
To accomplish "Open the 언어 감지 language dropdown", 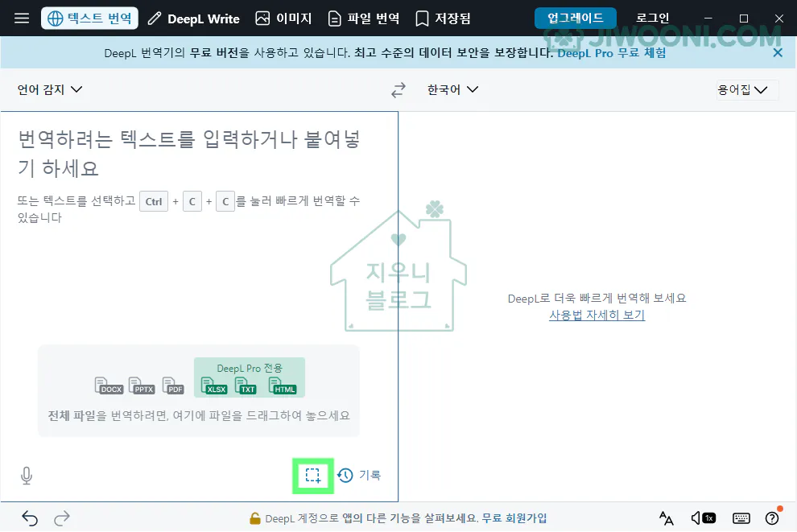I will 50,89.
